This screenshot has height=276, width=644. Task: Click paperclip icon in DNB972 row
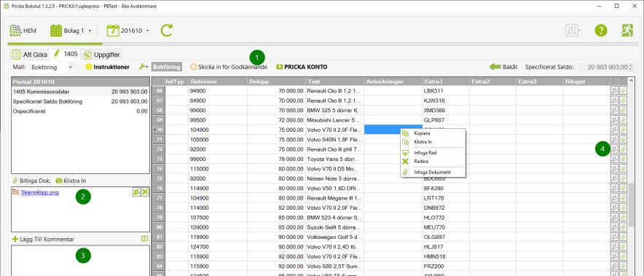click(623, 208)
